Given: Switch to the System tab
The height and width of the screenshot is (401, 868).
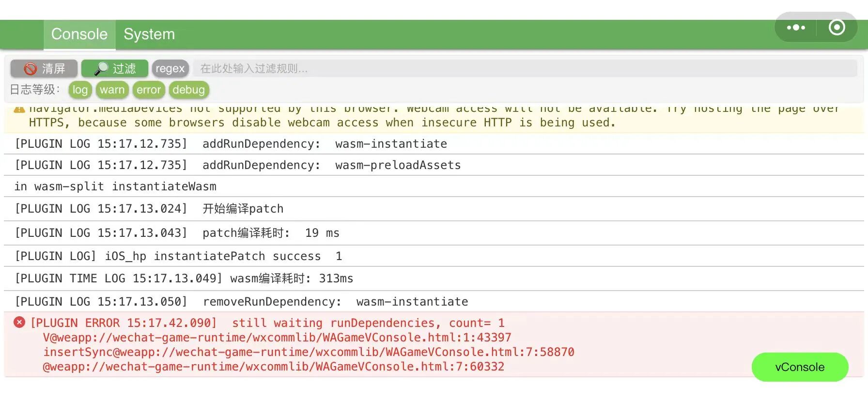Looking at the screenshot, I should [x=149, y=34].
